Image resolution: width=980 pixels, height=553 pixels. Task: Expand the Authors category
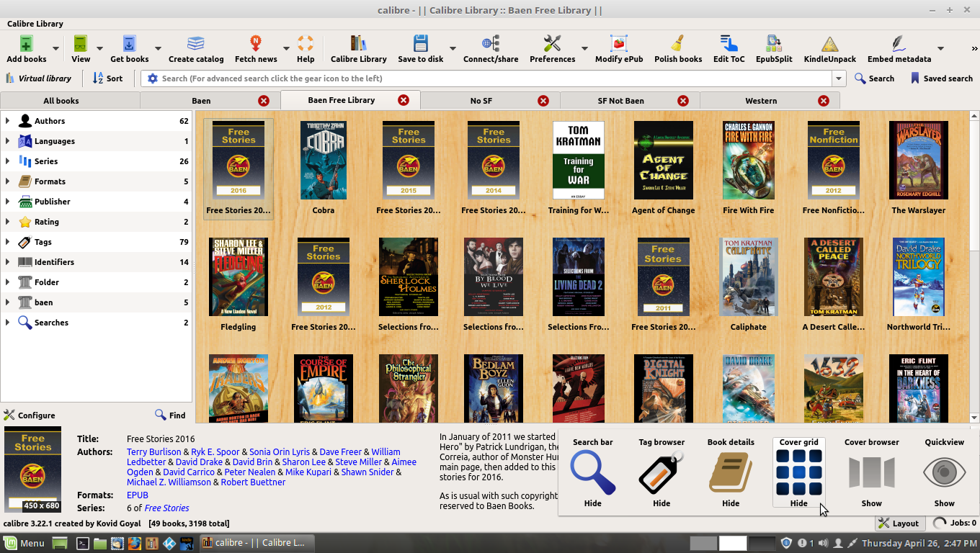pos(7,121)
